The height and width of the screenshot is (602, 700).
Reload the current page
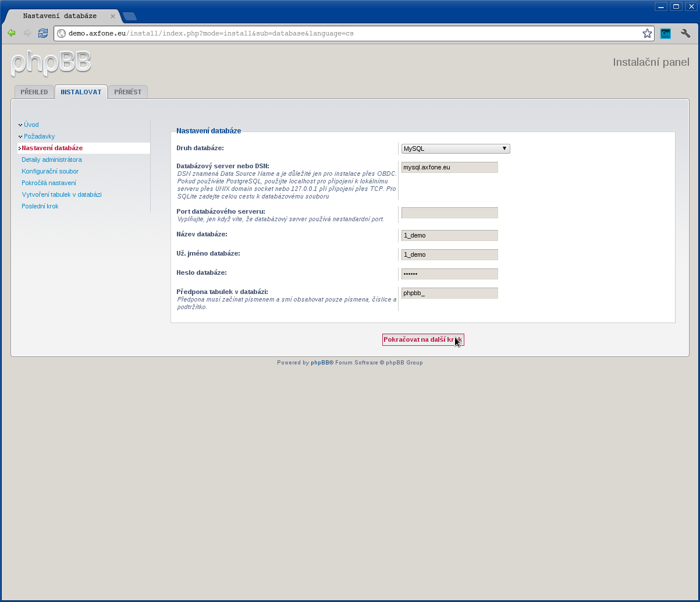[42, 33]
